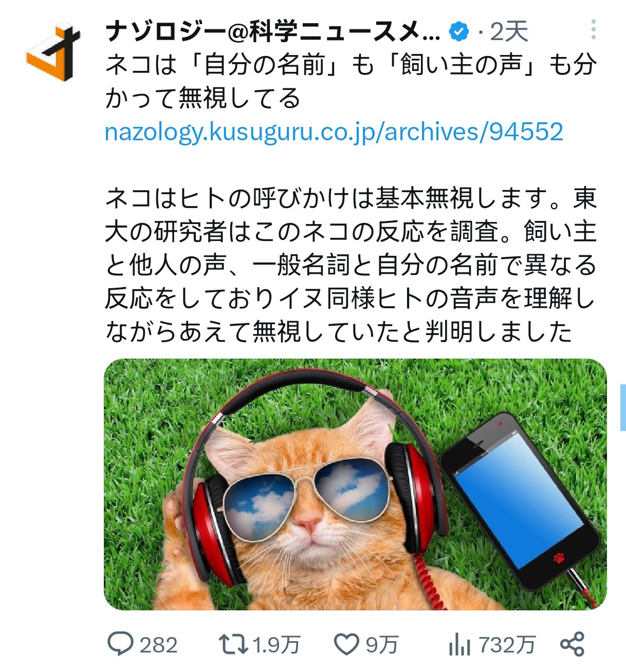Open the nazology.kusuguru.co.jp/archives/94552 link
Viewport: 626px width, 672px height.
334,132
